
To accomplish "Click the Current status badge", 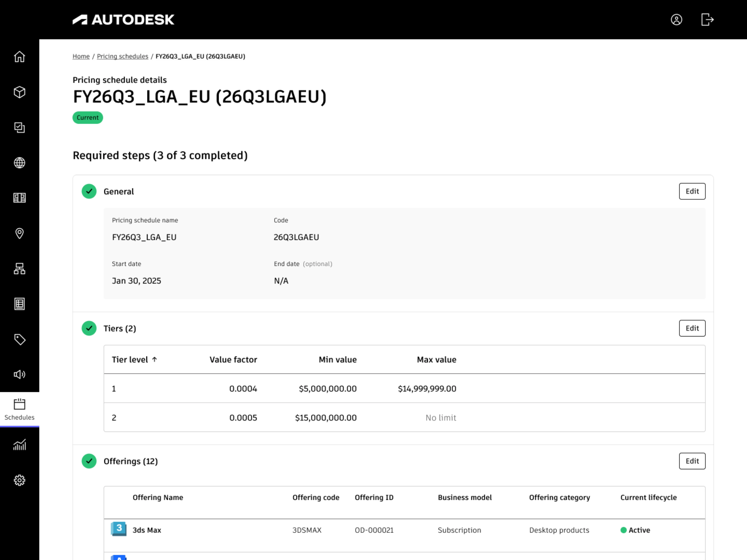I will pos(88,117).
